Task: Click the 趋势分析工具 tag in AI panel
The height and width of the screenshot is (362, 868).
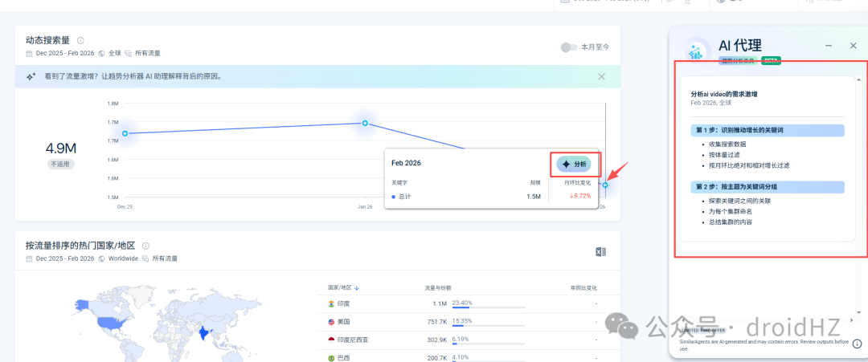Action: click(x=739, y=61)
